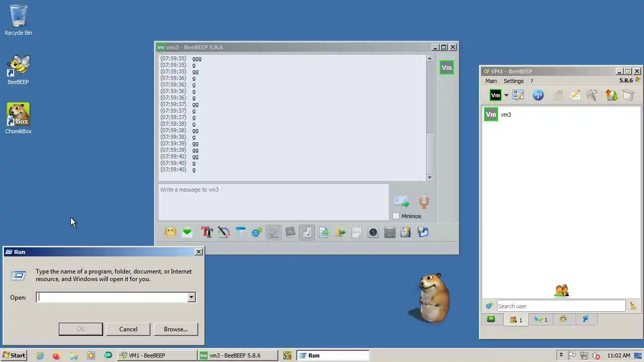Click the send folder arrow icon

point(340,232)
